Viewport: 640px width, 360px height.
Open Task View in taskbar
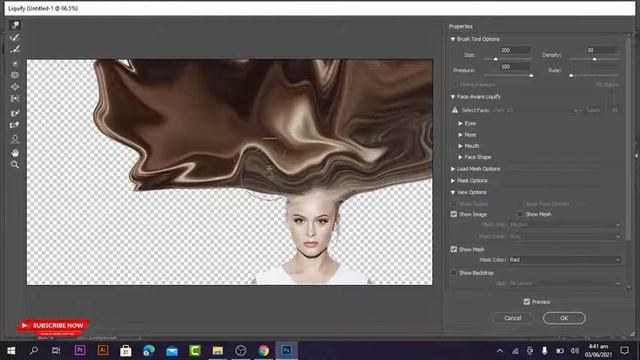click(x=56, y=351)
